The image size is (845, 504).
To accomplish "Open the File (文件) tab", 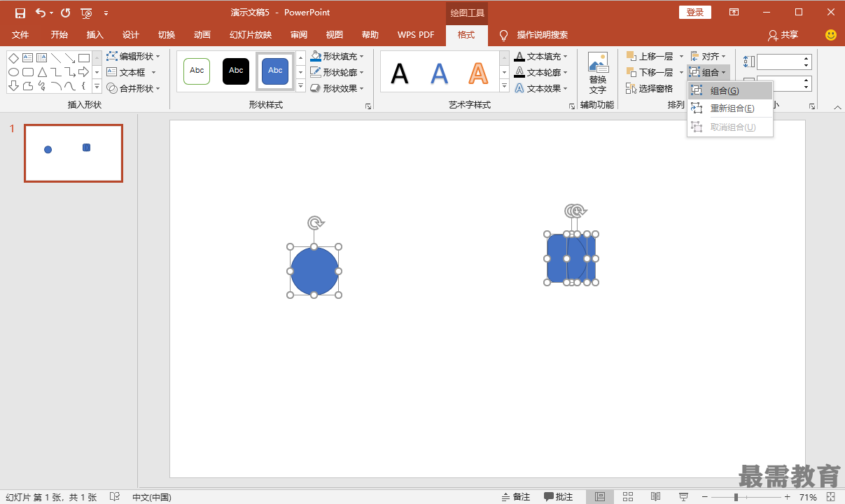I will tap(20, 35).
